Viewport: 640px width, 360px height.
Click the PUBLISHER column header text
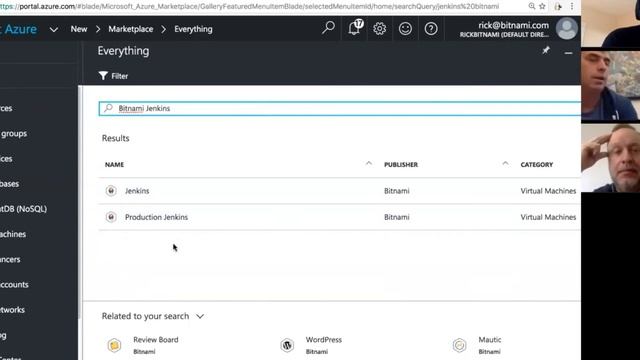pyautogui.click(x=401, y=164)
